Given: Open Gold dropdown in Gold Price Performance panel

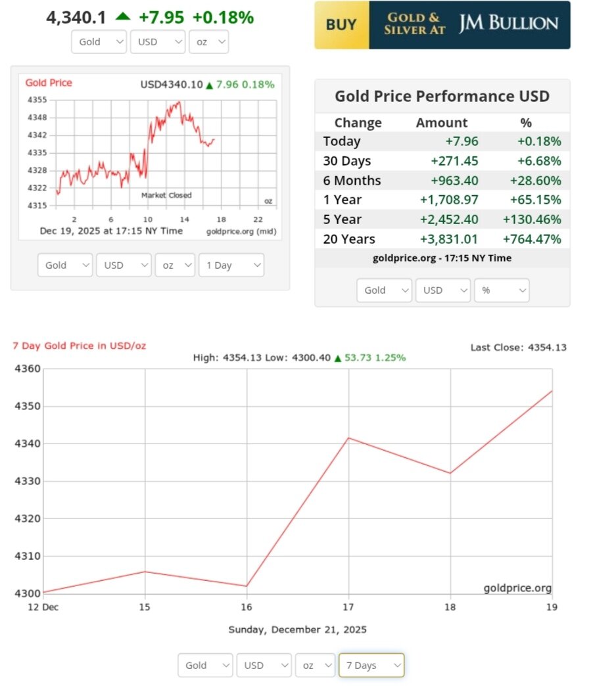Looking at the screenshot, I should coord(384,290).
